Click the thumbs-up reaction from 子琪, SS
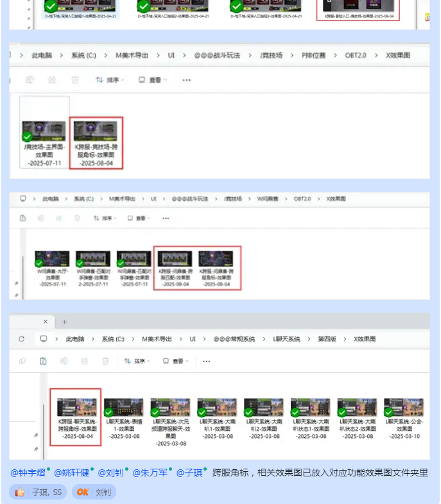The width and height of the screenshot is (441, 504). [x=38, y=492]
